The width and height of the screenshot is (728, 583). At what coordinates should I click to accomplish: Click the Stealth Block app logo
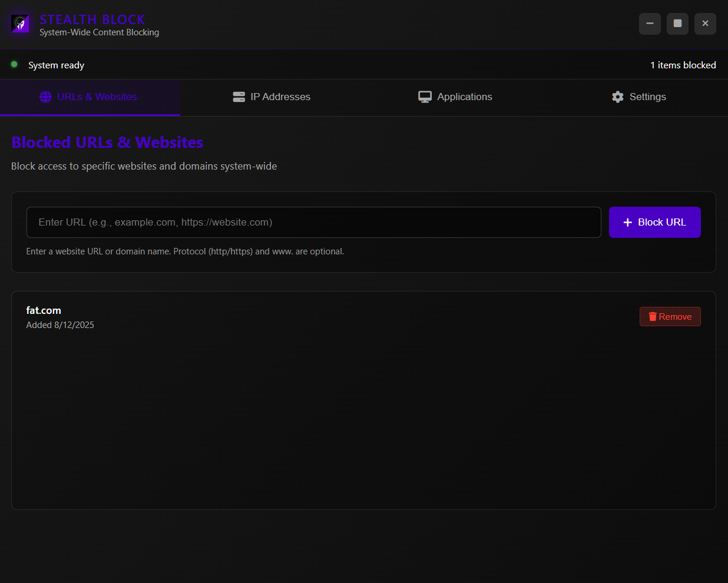pyautogui.click(x=20, y=24)
